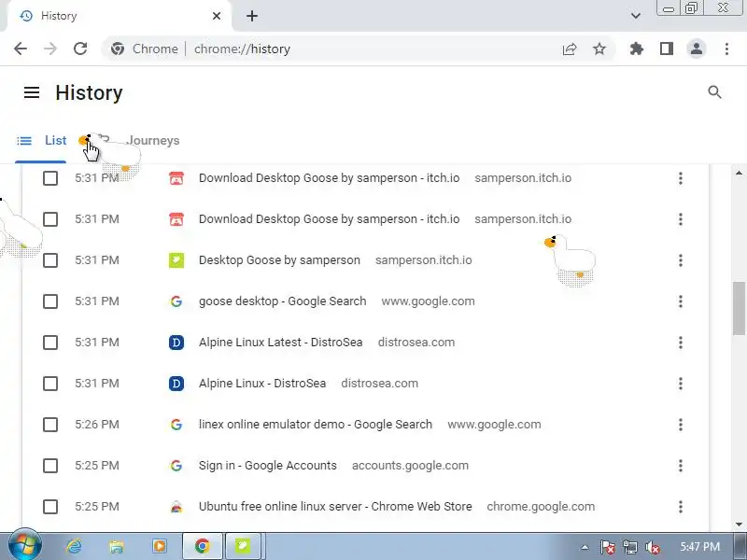The image size is (747, 560).
Task: Click the itch.io favicon of the second Download entry
Action: (x=176, y=219)
